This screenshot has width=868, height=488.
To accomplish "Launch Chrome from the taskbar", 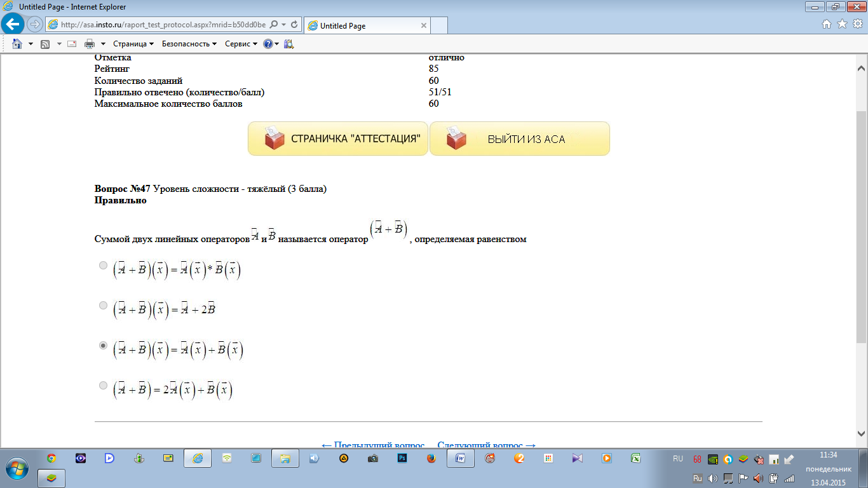I will point(51,458).
